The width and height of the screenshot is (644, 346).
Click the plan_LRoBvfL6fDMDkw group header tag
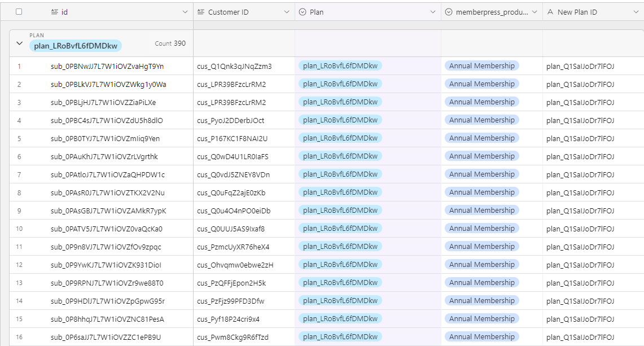[76, 46]
